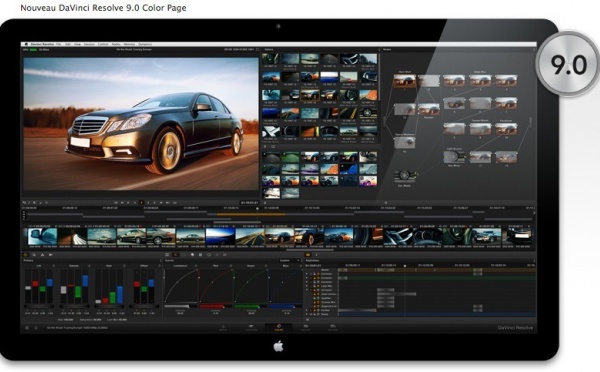
Task: Toggle the Lift reset checkbox
Action: coord(53,266)
